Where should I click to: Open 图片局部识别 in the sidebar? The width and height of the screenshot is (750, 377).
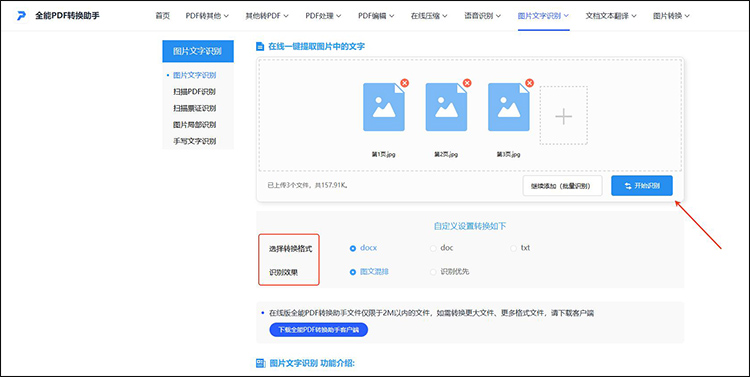[194, 124]
